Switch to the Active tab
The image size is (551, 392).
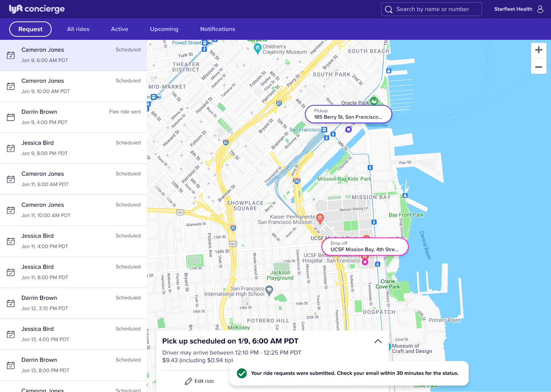119,29
